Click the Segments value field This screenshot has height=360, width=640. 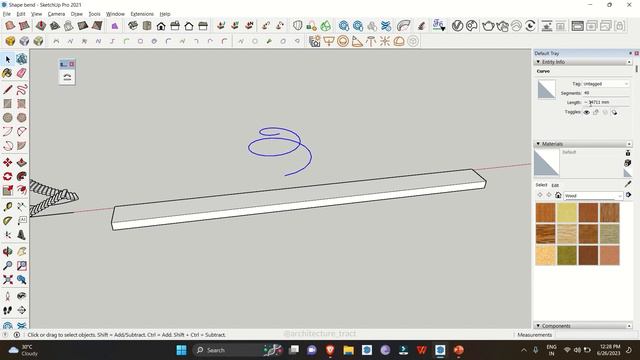point(606,93)
